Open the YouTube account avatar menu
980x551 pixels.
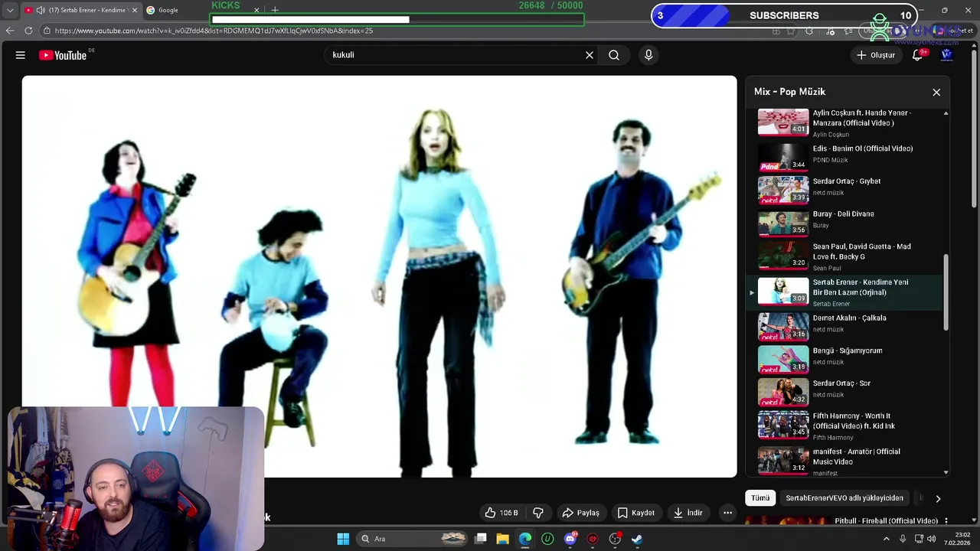coord(946,55)
